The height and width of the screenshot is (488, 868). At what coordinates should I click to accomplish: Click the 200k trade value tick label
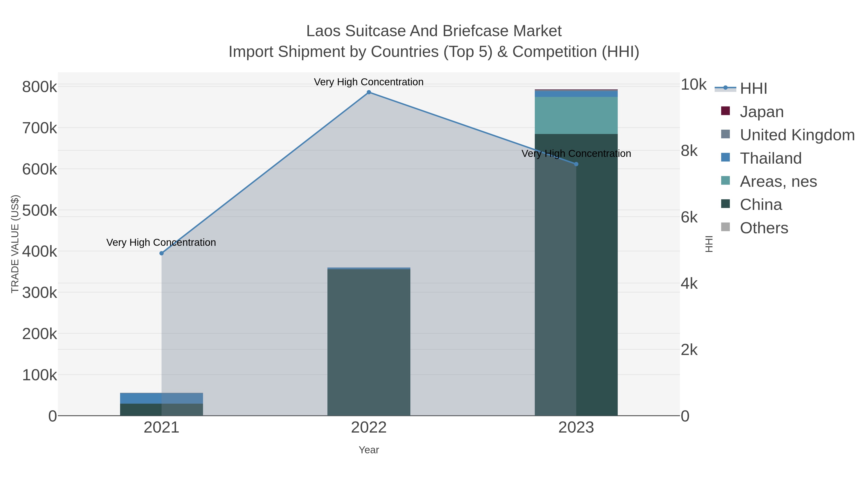click(x=40, y=334)
